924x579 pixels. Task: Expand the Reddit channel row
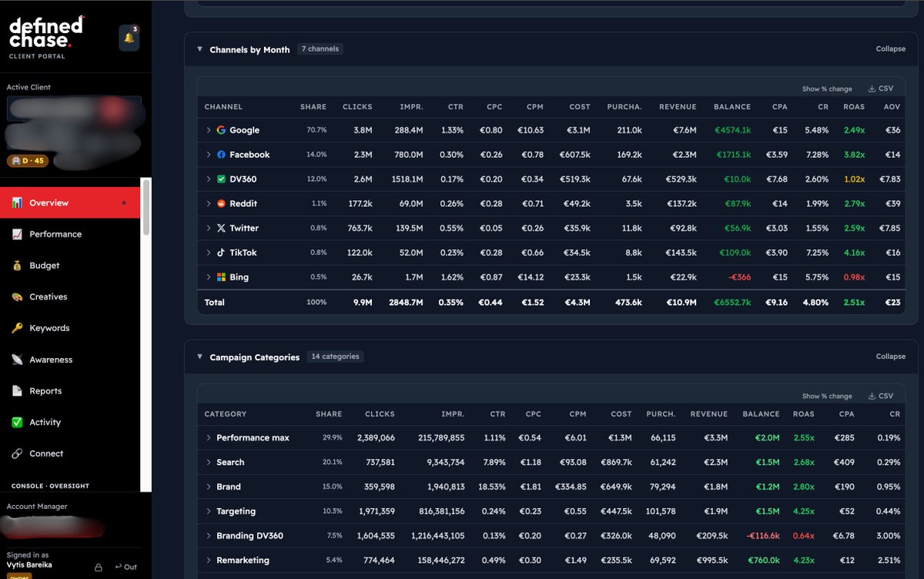coord(208,203)
